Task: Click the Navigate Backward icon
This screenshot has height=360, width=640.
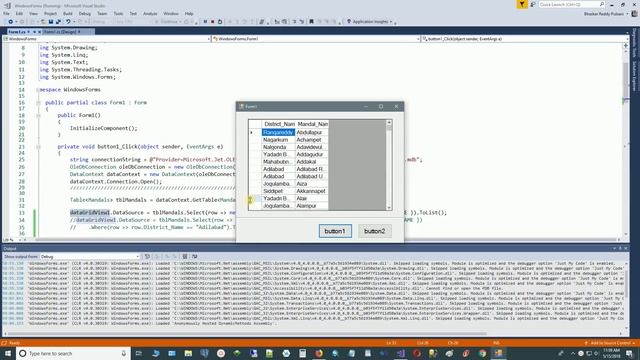Action: point(11,22)
